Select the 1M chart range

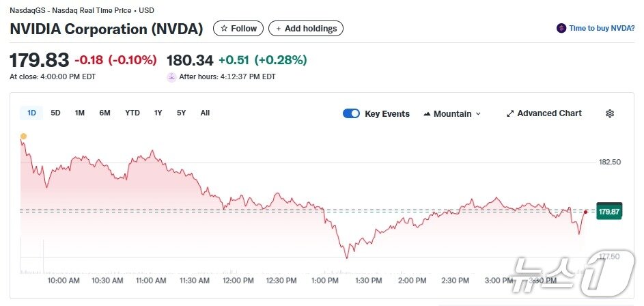(80, 113)
